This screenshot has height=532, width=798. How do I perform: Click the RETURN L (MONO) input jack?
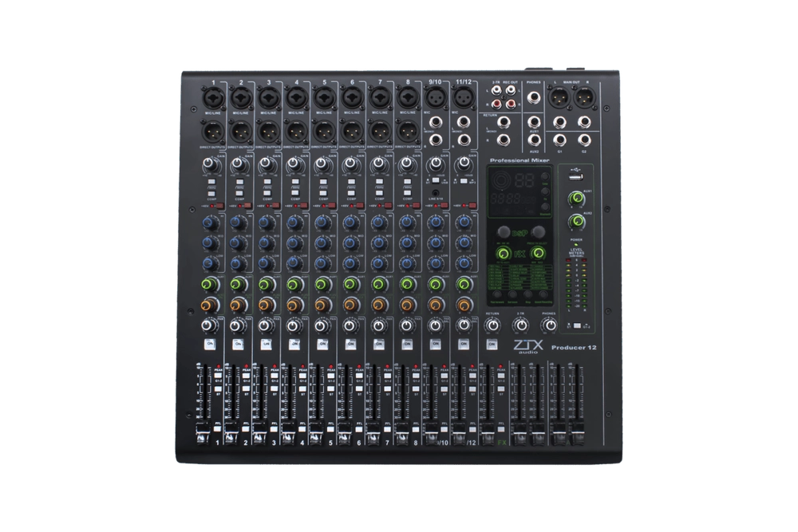504,122
